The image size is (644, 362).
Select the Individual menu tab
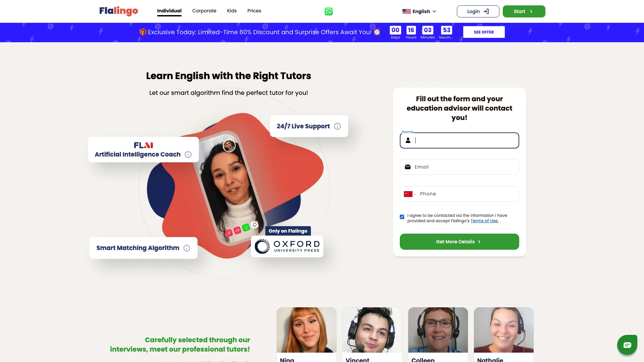tap(169, 11)
